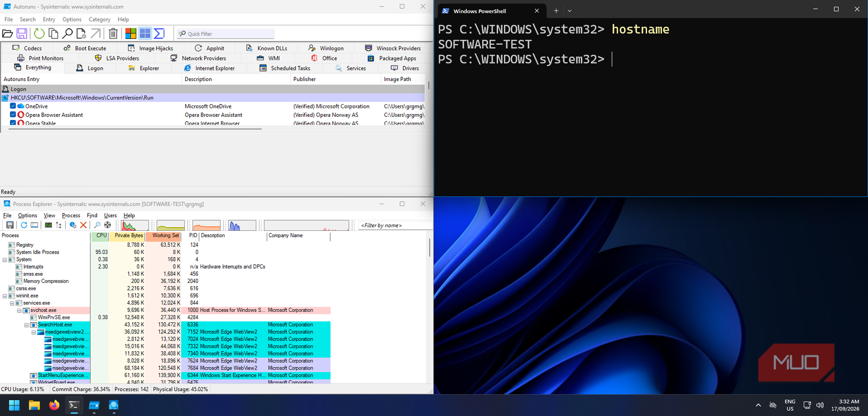Open the Category menu in Autoruns
This screenshot has height=416, width=868.
coord(99,19)
